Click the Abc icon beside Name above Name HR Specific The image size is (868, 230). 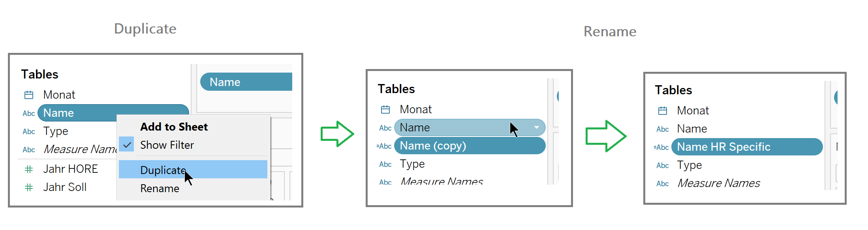[x=662, y=129]
